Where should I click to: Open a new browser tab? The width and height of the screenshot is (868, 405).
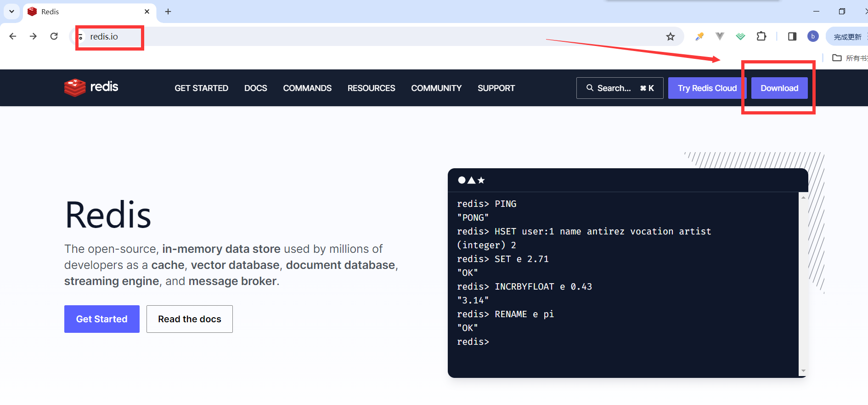tap(168, 11)
